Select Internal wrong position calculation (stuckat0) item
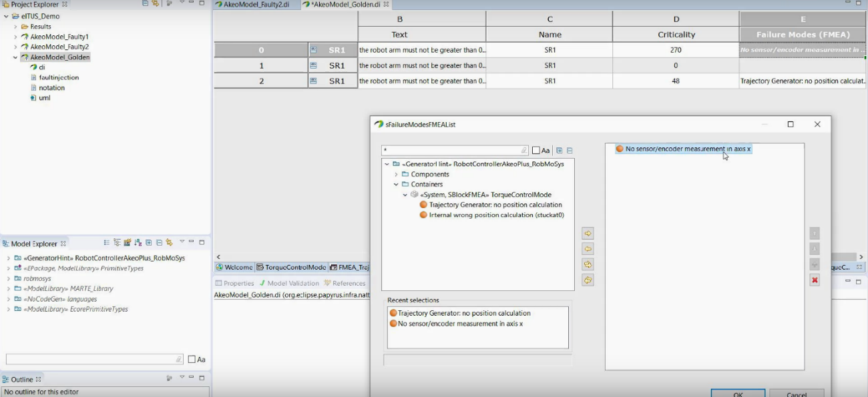The width and height of the screenshot is (868, 397). pyautogui.click(x=496, y=215)
